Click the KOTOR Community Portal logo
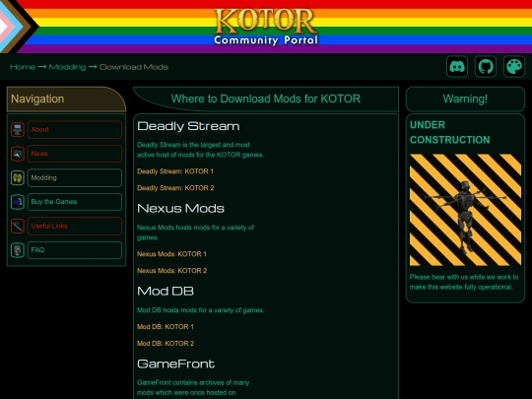This screenshot has width=532, height=399. point(266,27)
